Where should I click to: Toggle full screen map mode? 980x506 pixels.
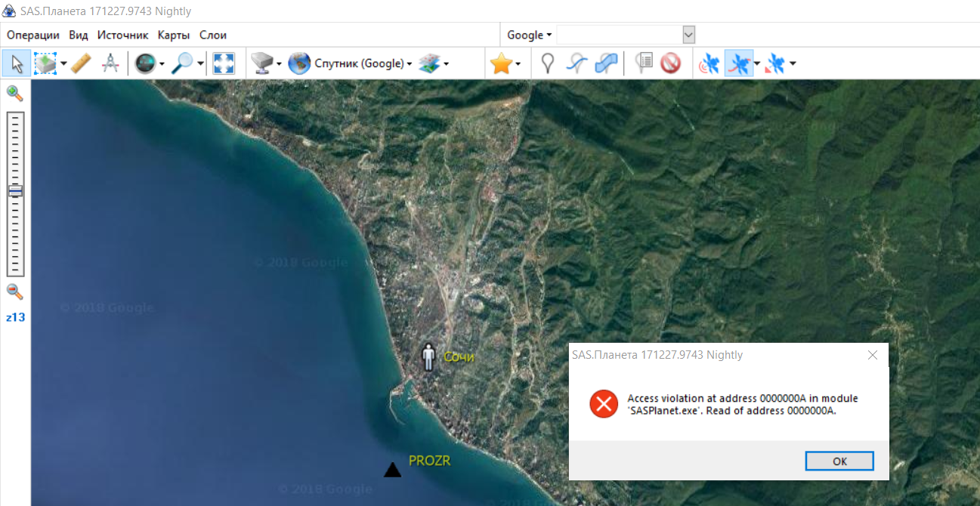(x=224, y=63)
